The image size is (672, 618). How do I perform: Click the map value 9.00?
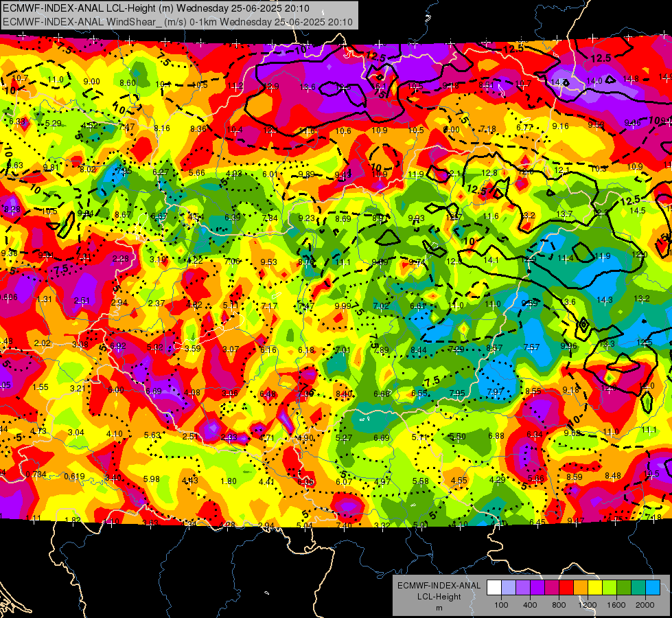click(92, 82)
